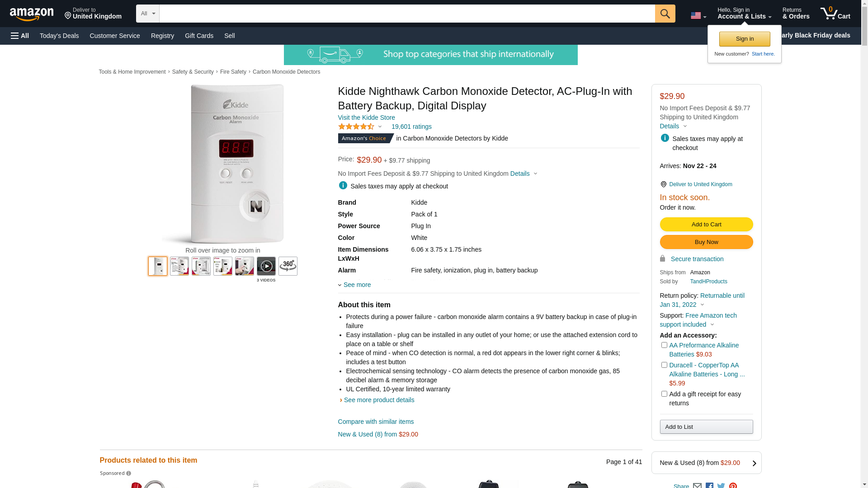Share via the Facebook icon
868x488 pixels.
point(709,485)
